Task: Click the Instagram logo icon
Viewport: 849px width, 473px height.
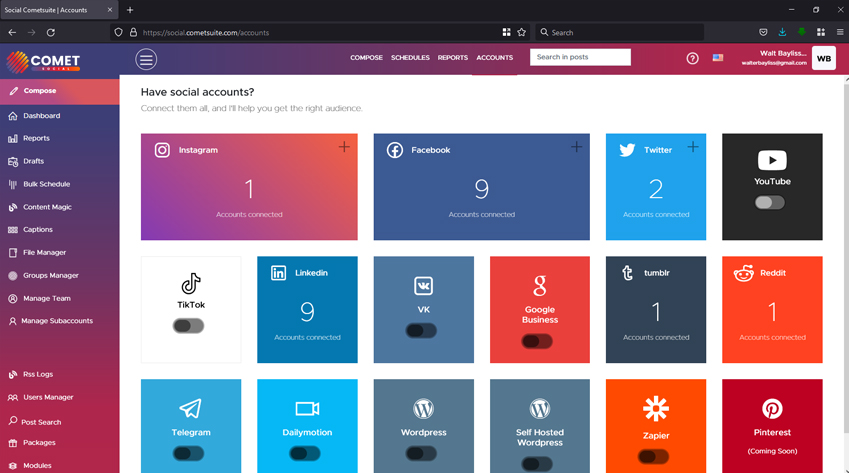Action: pyautogui.click(x=162, y=150)
